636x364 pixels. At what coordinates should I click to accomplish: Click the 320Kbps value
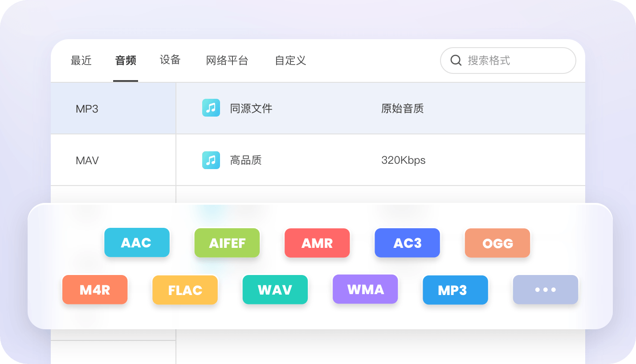(404, 160)
